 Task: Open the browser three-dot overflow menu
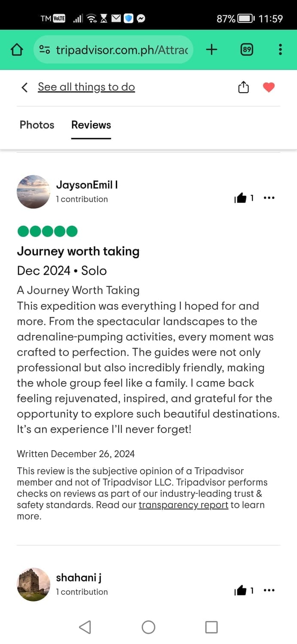280,50
